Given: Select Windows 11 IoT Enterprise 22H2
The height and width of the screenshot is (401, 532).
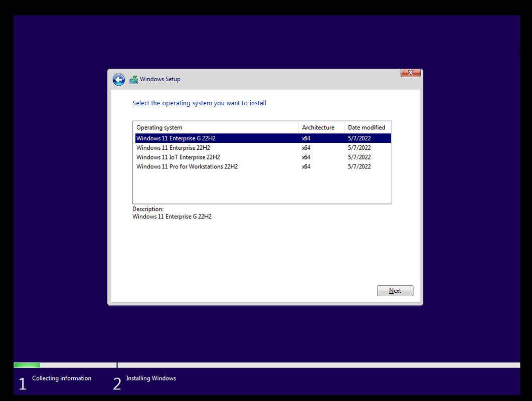Looking at the screenshot, I should tap(263, 157).
